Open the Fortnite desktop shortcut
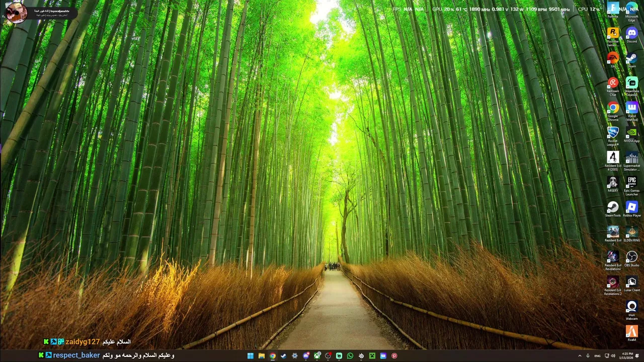 pyautogui.click(x=613, y=10)
